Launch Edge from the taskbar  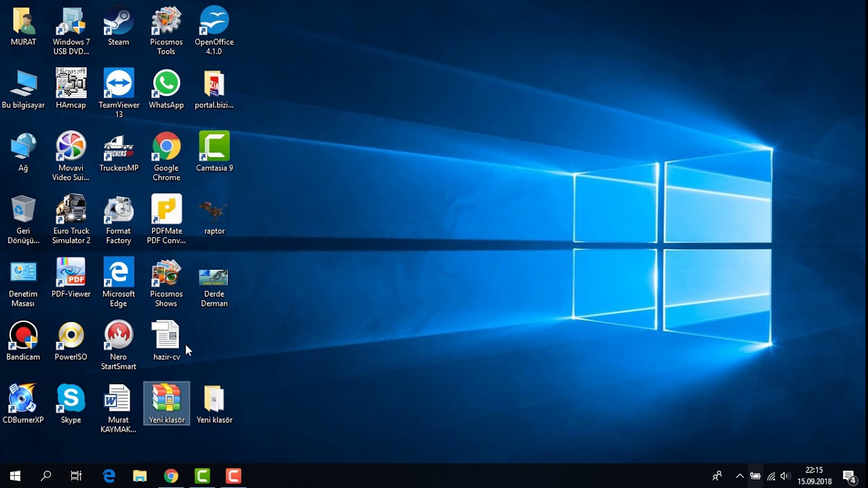pos(108,476)
